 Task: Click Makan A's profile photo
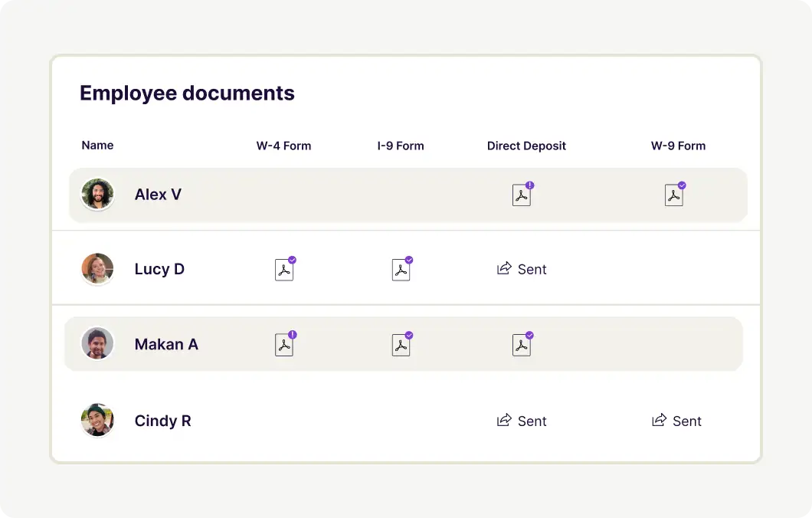97,343
